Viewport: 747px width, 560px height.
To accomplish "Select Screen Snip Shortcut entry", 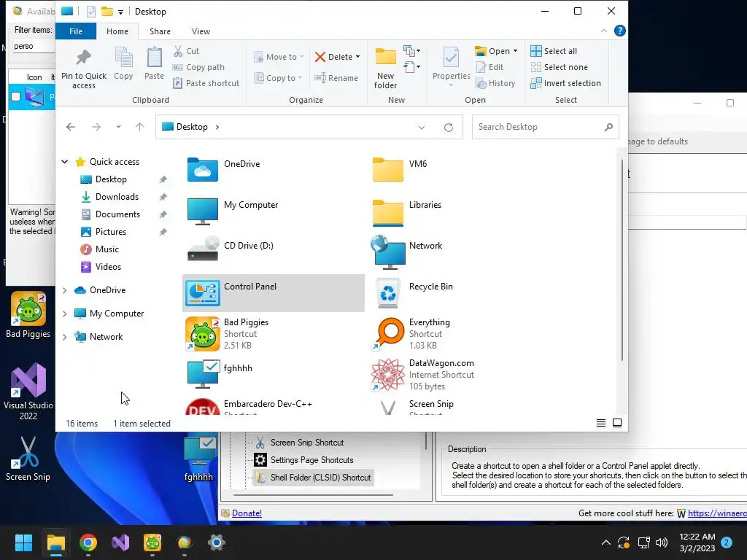I will click(x=300, y=443).
